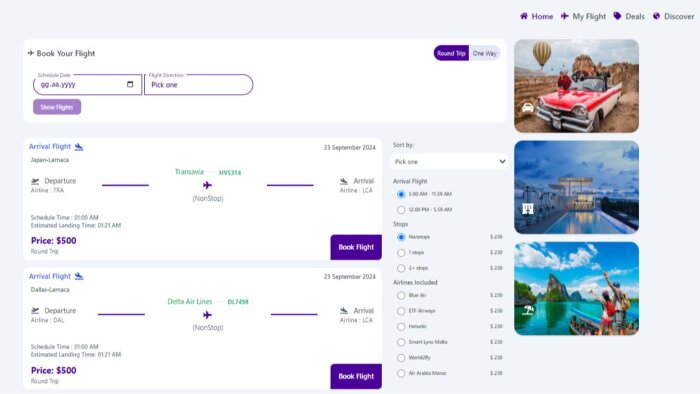This screenshot has height=394, width=700.
Task: Click the center airplane icon under Delta Air Lines
Action: click(x=207, y=315)
